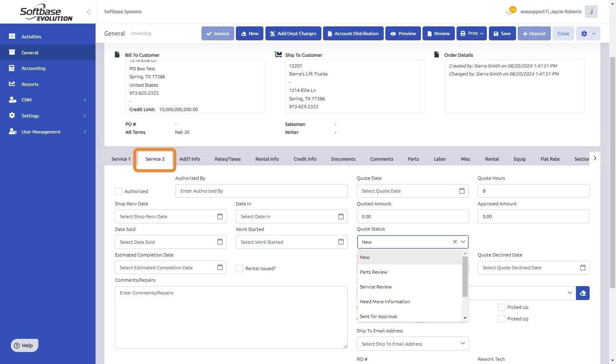The height and width of the screenshot is (364, 616).
Task: Click the Account Distribution button
Action: coord(353,34)
